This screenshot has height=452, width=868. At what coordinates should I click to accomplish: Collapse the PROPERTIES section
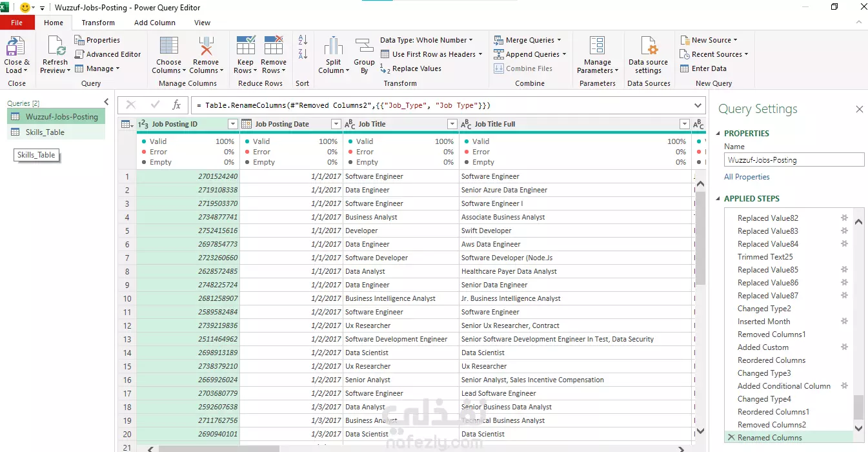(718, 134)
